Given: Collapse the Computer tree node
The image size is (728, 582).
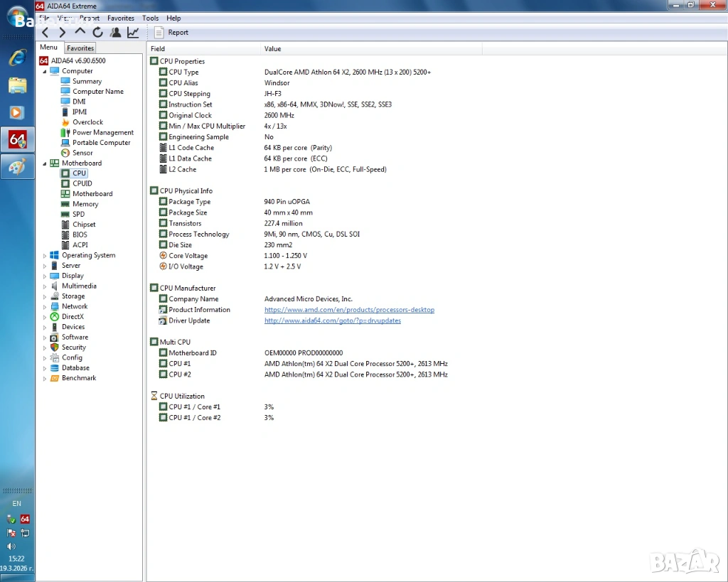Looking at the screenshot, I should tap(45, 71).
